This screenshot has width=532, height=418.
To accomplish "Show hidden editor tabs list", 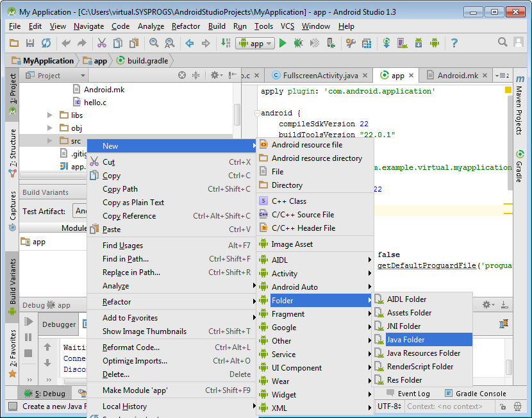I will (503, 75).
